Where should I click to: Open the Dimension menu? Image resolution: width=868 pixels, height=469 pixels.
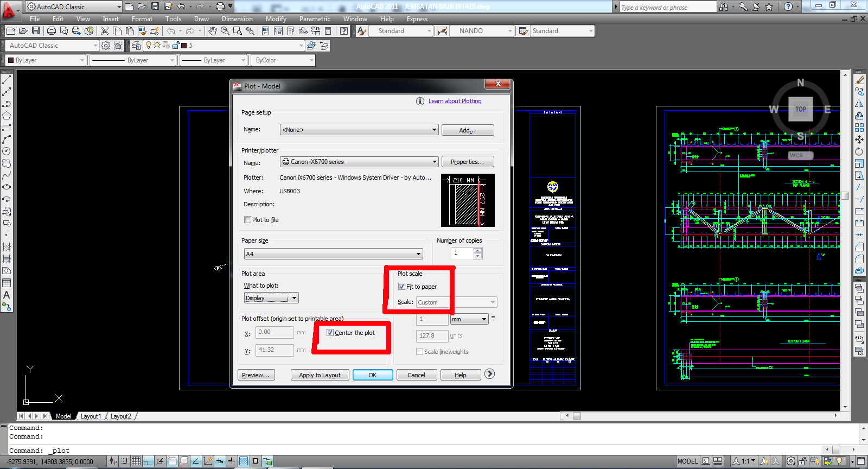click(x=237, y=19)
